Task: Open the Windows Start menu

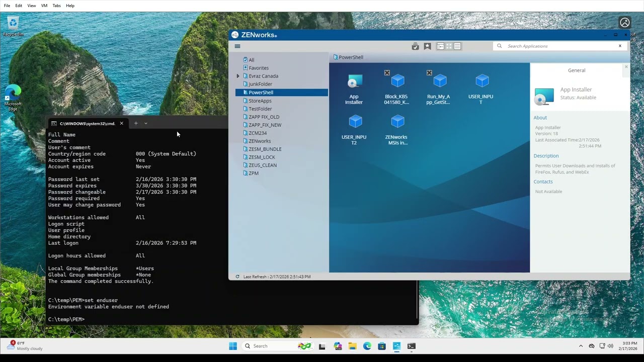Action: 233,346
